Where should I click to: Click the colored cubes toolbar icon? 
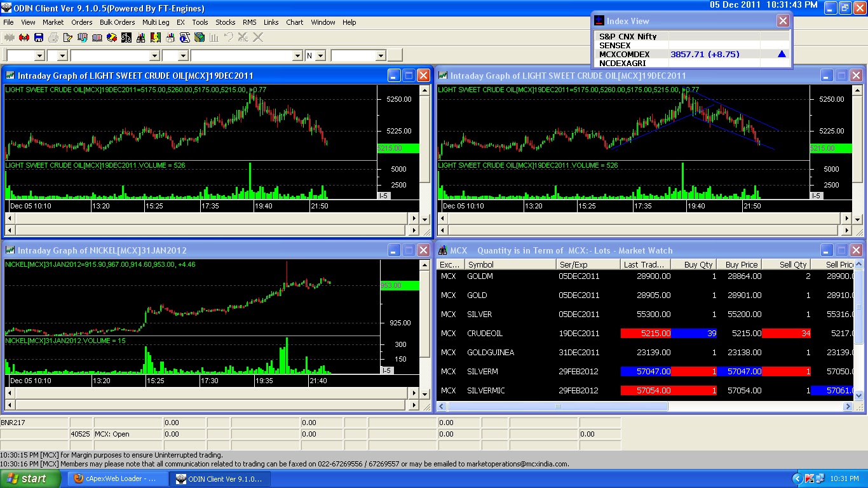click(x=112, y=37)
